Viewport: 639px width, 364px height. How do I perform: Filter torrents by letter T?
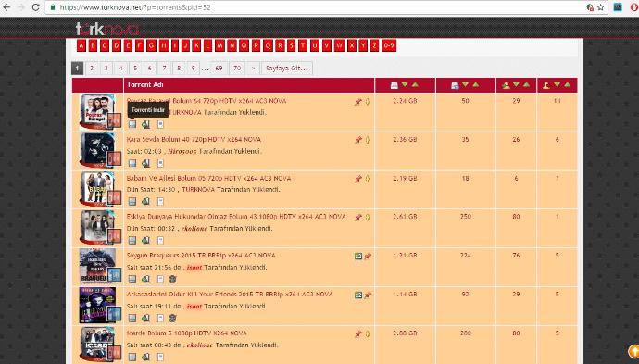(x=303, y=45)
